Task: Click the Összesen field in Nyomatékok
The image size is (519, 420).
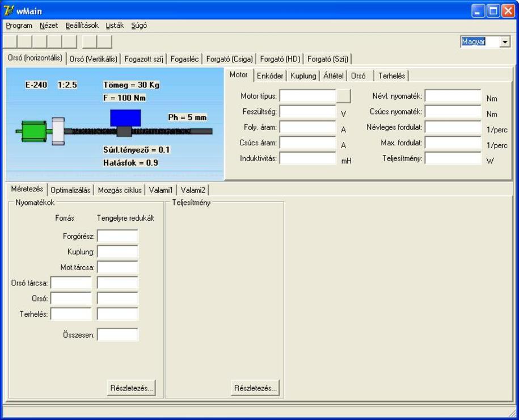Action: (x=117, y=335)
